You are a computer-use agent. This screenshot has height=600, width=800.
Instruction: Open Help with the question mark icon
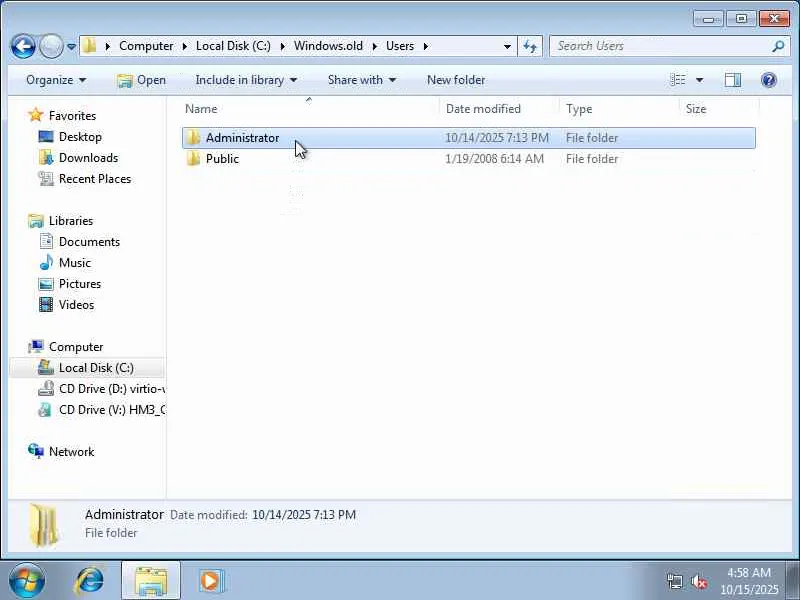(768, 80)
